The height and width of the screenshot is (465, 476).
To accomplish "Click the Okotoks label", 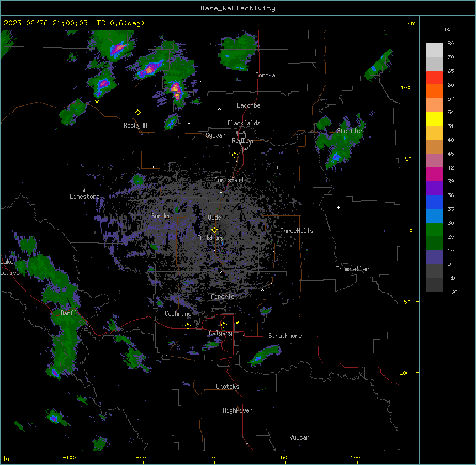I will coord(228,387).
